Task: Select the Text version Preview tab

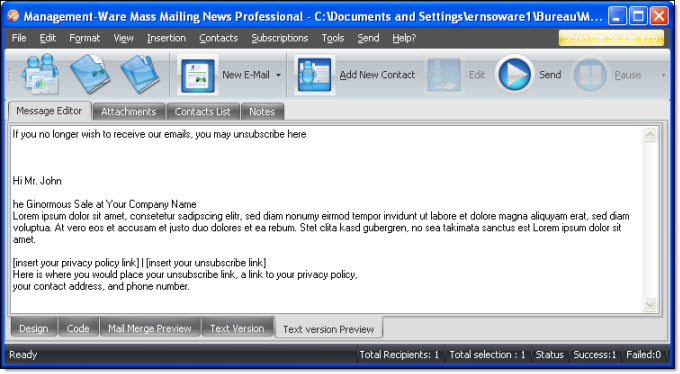Action: 328,329
